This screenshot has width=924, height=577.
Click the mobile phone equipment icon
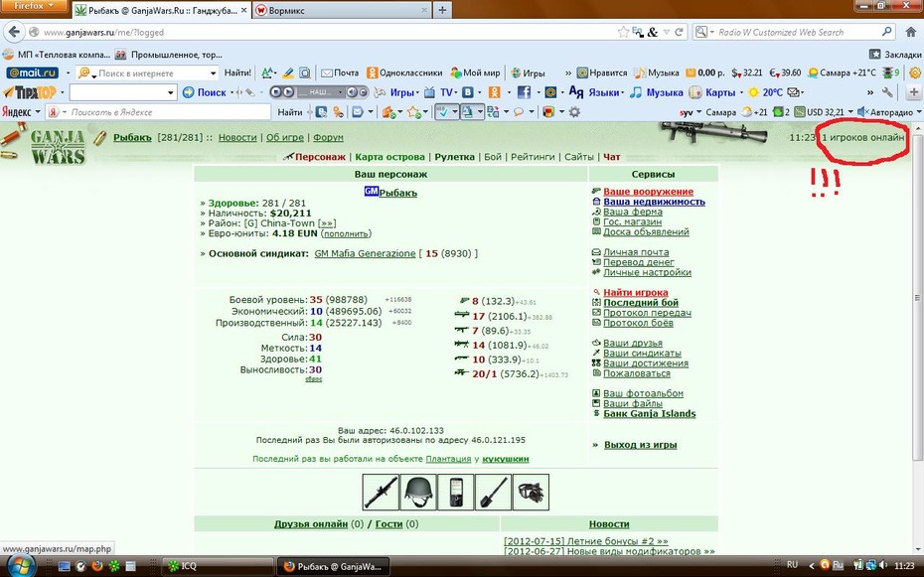(455, 493)
